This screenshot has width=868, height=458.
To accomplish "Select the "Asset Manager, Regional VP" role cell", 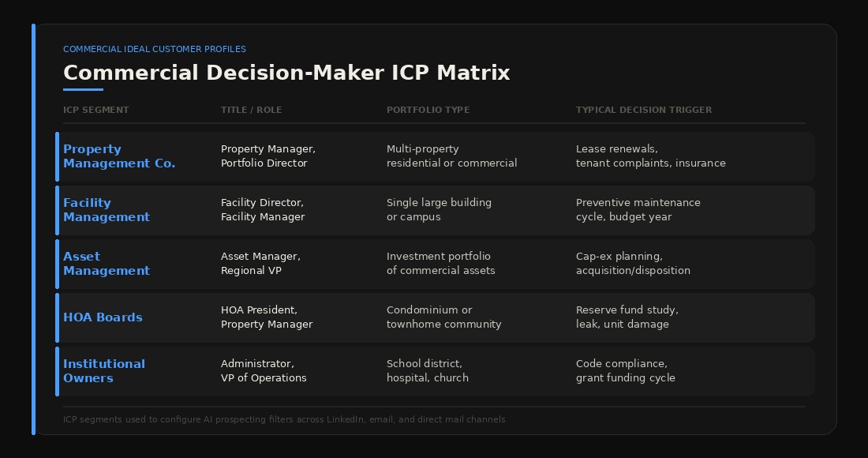I will (x=260, y=264).
